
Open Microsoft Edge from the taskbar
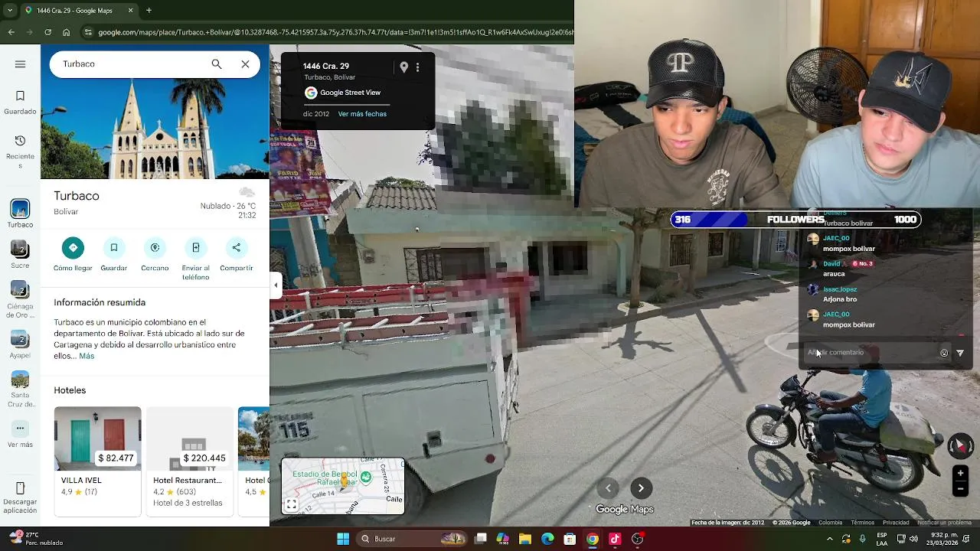[x=547, y=539]
